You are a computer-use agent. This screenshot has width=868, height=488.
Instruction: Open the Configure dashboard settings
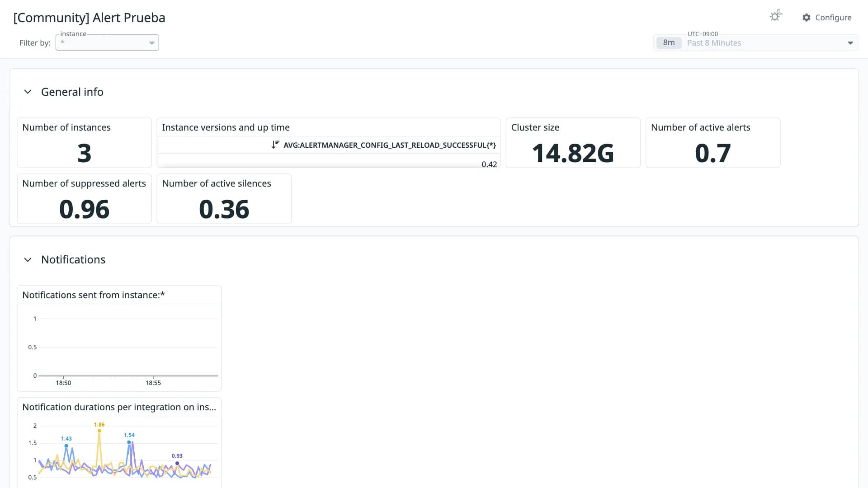(x=827, y=18)
